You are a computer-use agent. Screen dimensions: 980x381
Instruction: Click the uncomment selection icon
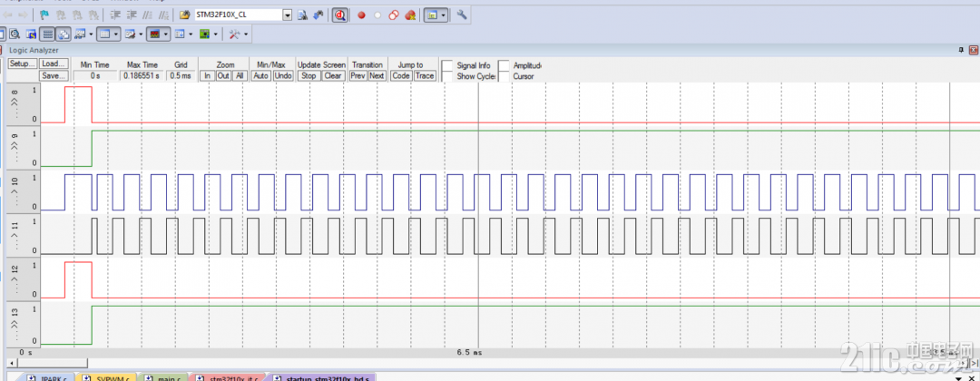point(163,15)
